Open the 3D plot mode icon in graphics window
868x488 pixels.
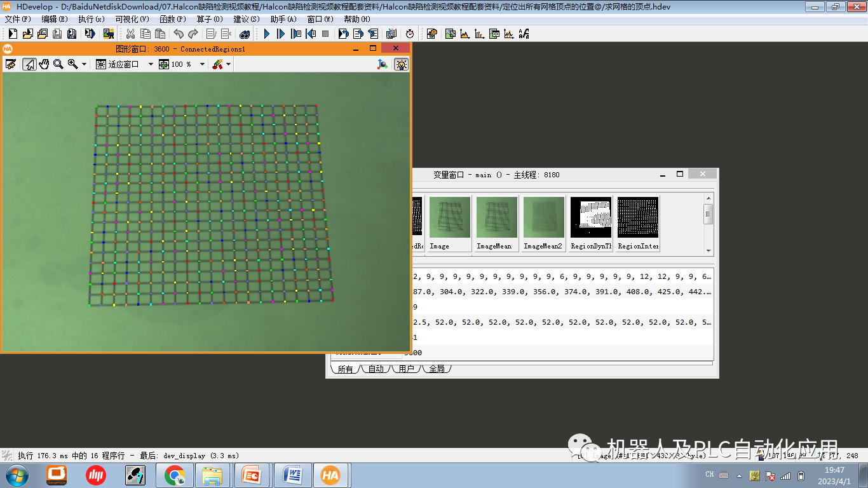pyautogui.click(x=383, y=64)
